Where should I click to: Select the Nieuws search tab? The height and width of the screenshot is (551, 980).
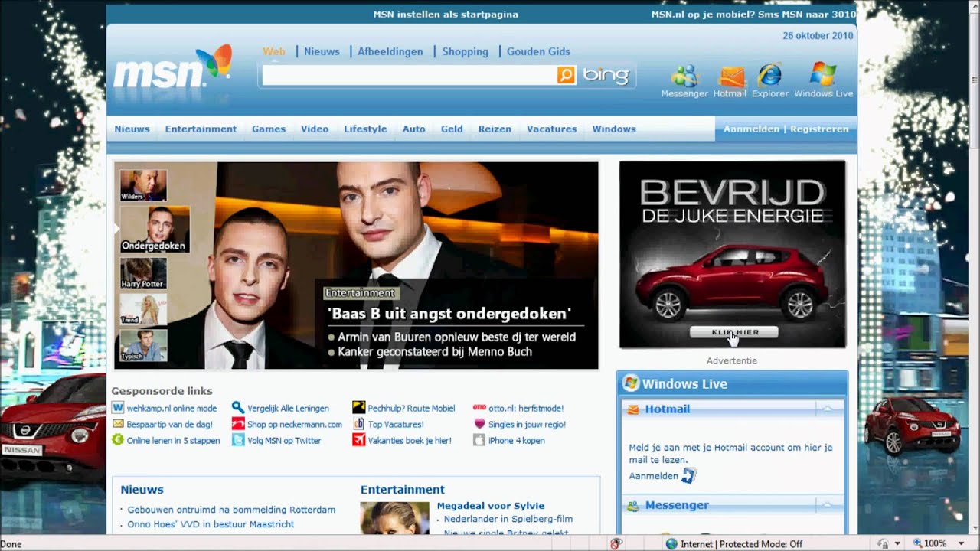coord(322,51)
